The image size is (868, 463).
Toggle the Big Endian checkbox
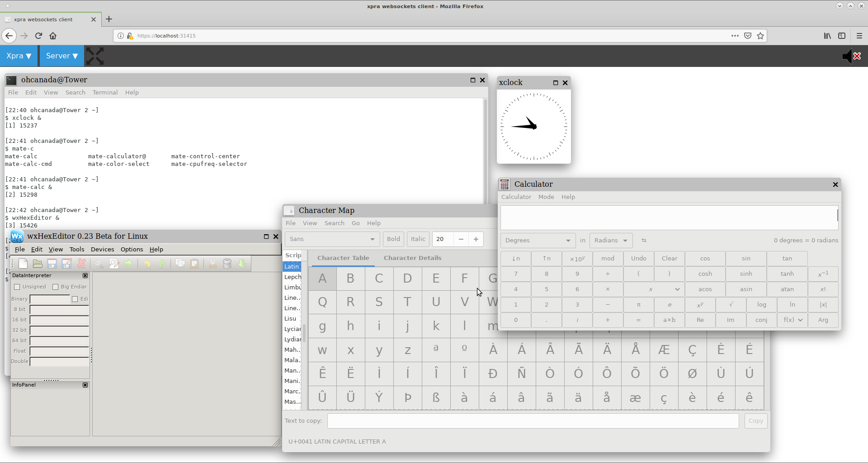tap(56, 287)
